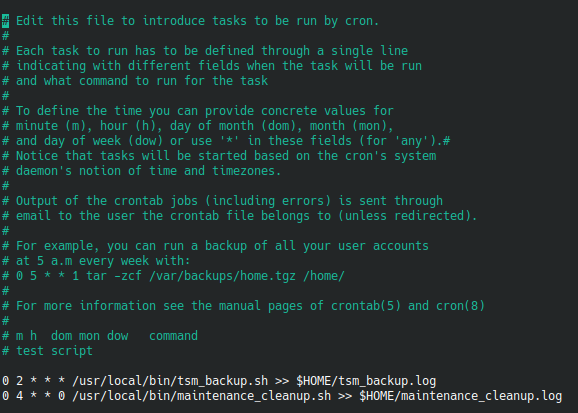Click 'Output of the crontab jobs' line
The height and width of the screenshot is (413, 578).
tap(222, 201)
